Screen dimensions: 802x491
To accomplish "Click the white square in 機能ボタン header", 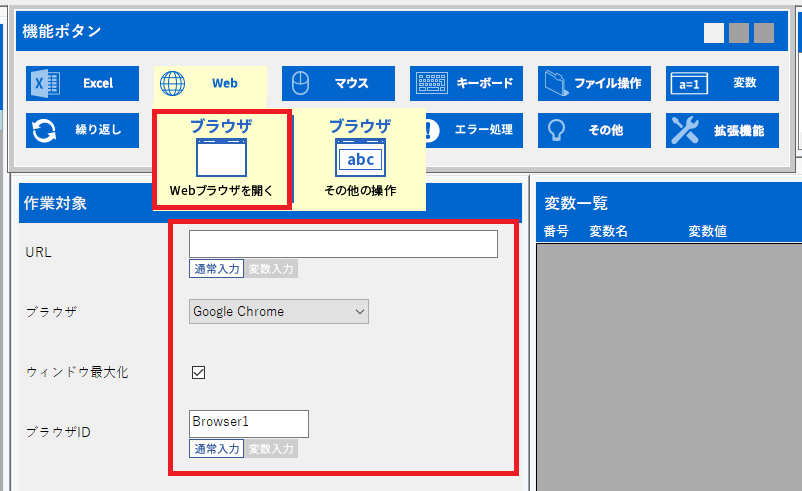I will pyautogui.click(x=714, y=33).
